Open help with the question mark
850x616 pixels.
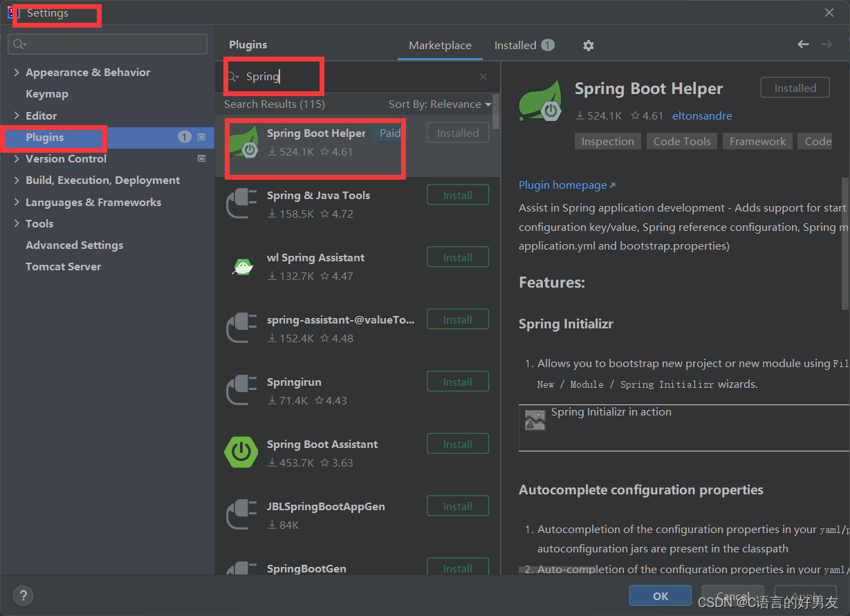24,595
